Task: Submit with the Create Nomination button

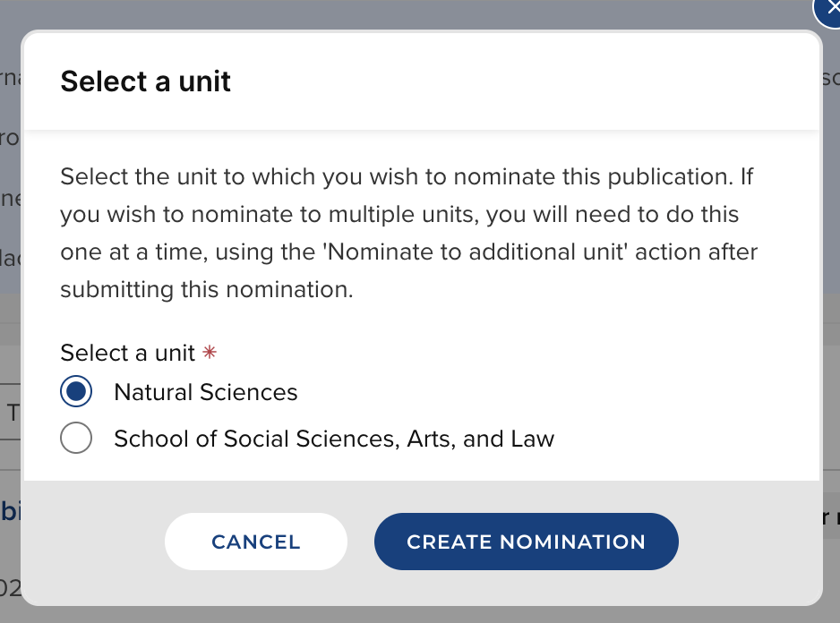Action: (526, 542)
